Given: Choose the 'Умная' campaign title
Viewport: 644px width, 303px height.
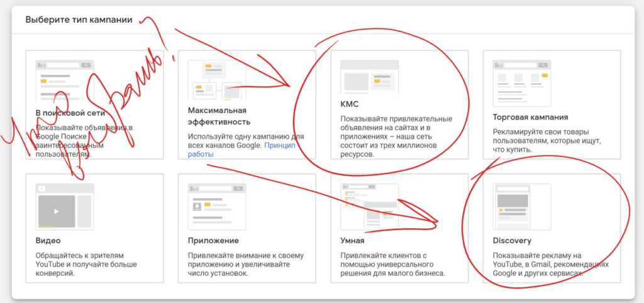Looking at the screenshot, I should coord(352,241).
